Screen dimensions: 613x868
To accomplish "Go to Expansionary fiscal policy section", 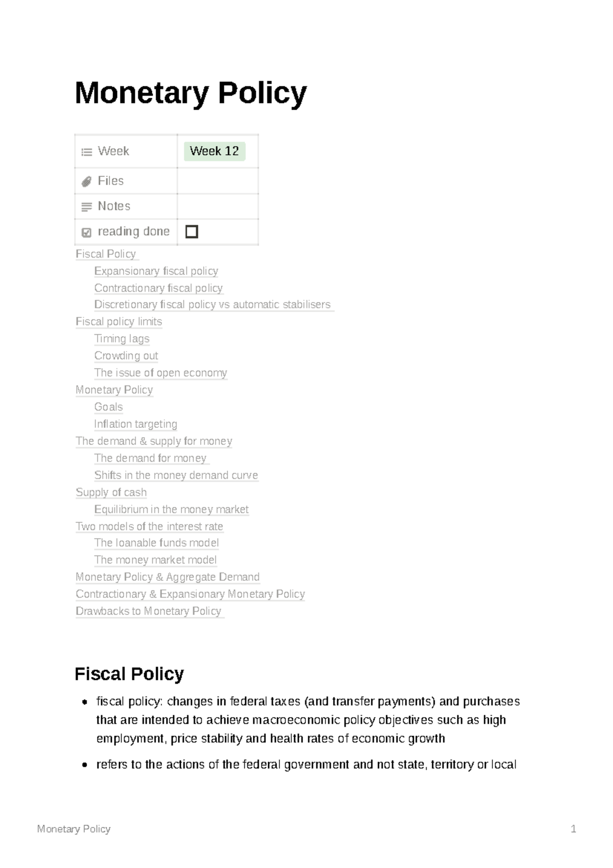I will tap(156, 271).
